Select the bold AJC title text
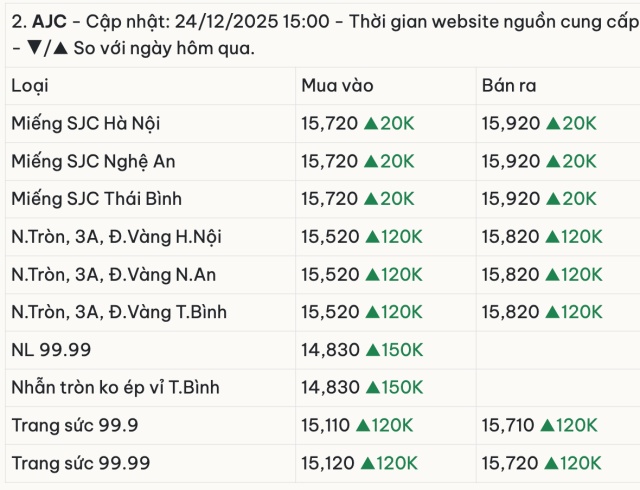640x490 pixels. [x=49, y=21]
